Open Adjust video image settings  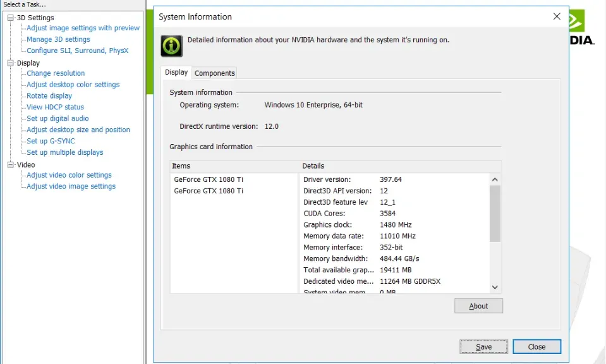tap(71, 186)
